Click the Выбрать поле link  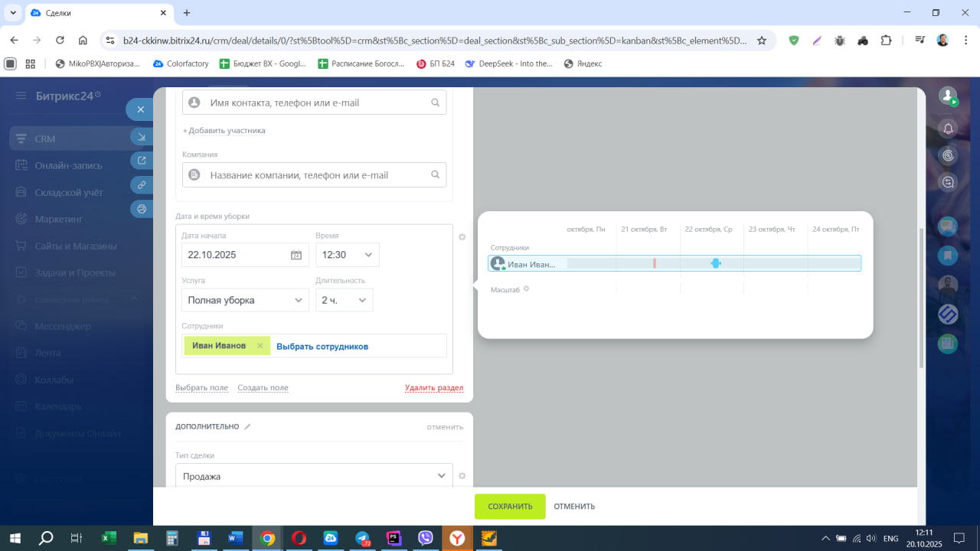point(202,388)
